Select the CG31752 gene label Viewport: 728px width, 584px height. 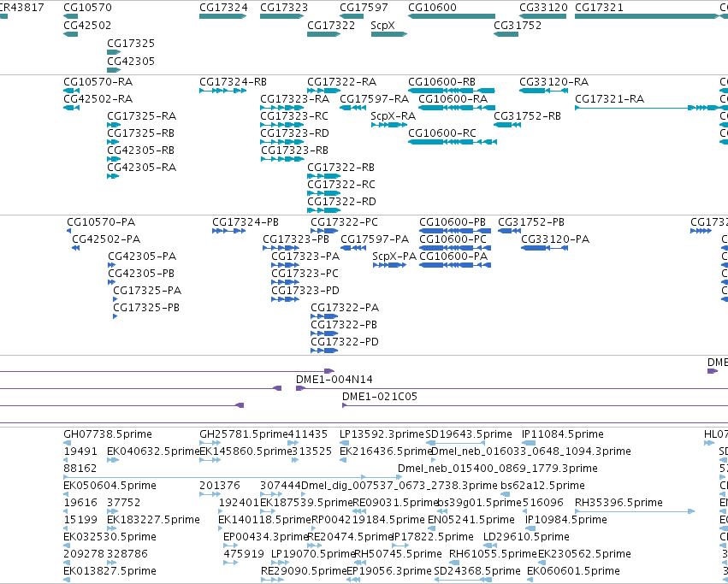tap(518, 25)
